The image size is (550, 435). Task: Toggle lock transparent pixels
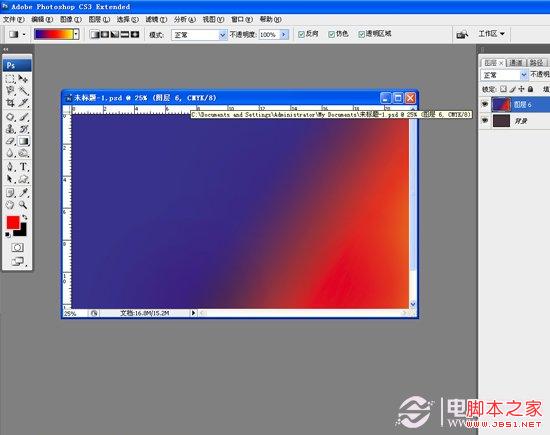[503, 89]
